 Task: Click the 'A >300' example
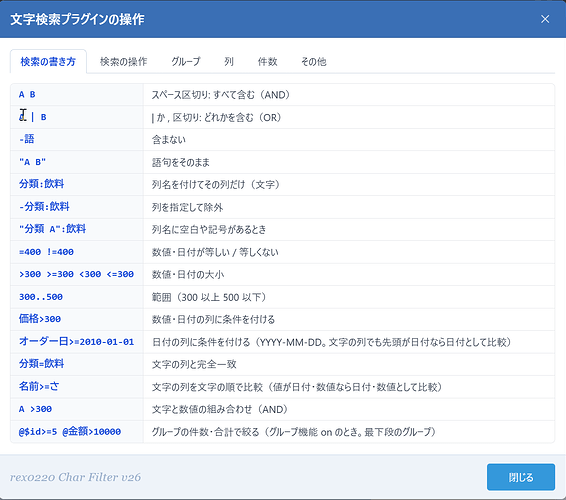[x=35, y=409]
